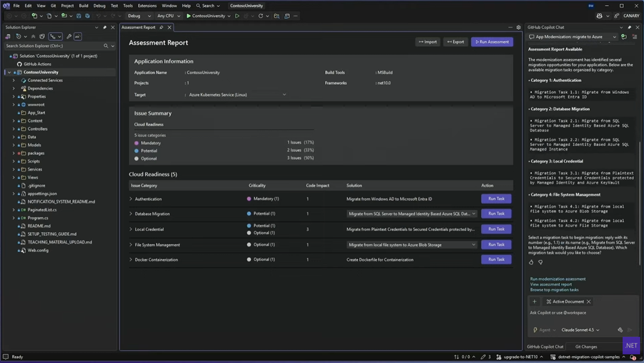
Task: Click the View assessment report link
Action: [551, 284]
